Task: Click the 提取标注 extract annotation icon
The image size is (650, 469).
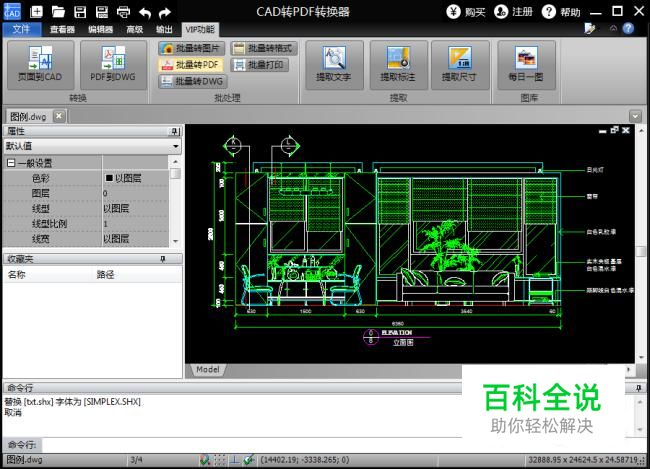Action: (398, 64)
